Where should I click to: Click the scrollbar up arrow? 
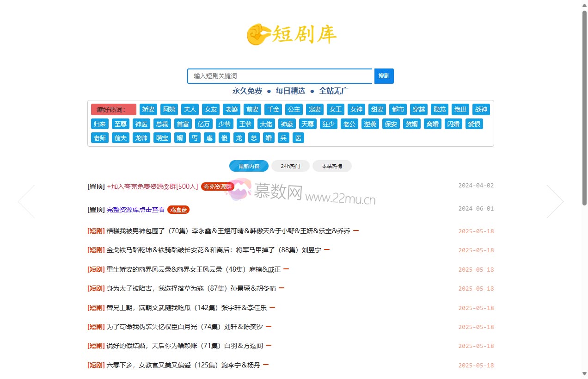[584, 5]
